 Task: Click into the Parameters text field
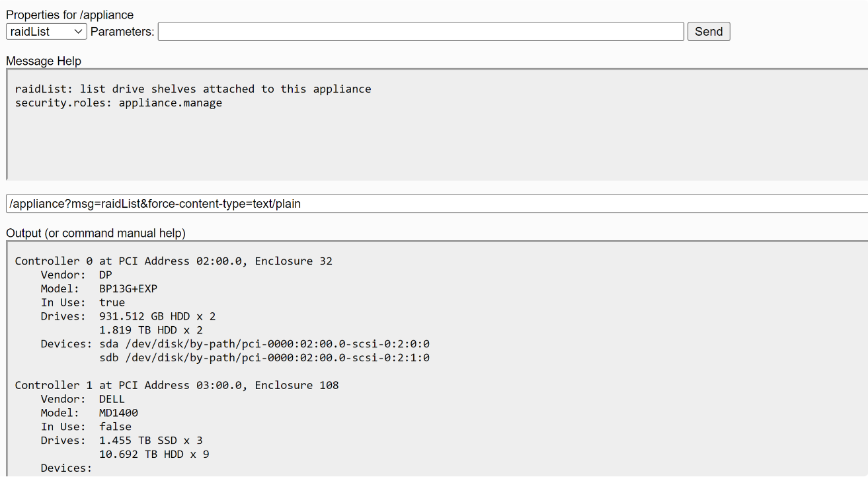tap(420, 32)
